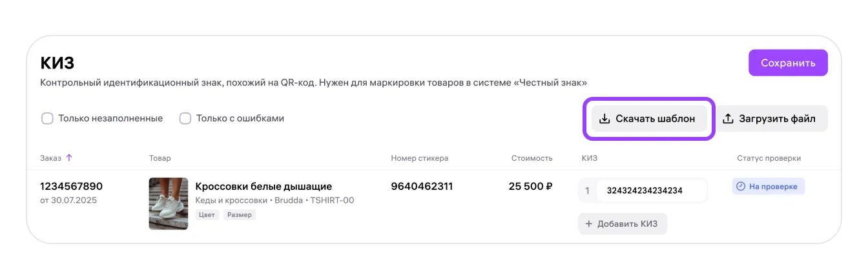This screenshot has width=868, height=279.
Task: Click the Добавить КИЗ button label
Action: coord(628,223)
